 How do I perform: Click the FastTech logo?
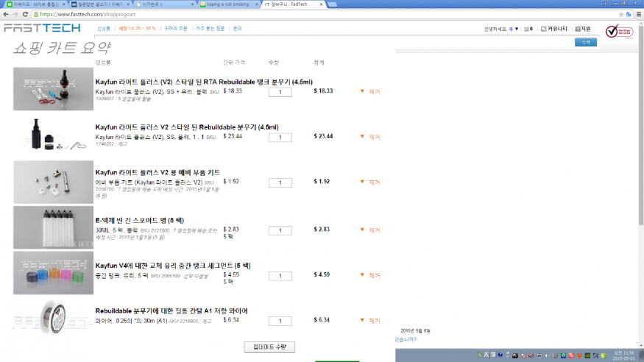click(42, 28)
